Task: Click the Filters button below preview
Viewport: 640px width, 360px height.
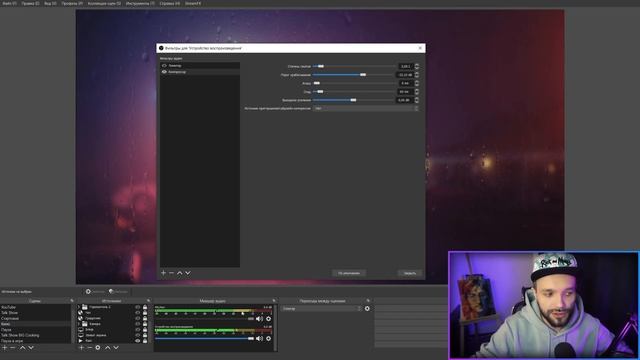Action: [118, 291]
